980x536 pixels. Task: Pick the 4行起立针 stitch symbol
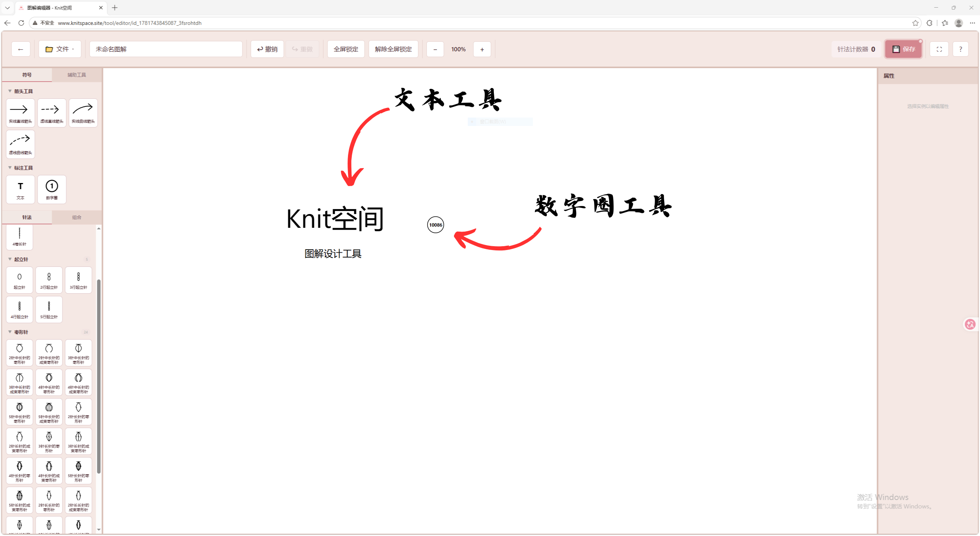20,309
